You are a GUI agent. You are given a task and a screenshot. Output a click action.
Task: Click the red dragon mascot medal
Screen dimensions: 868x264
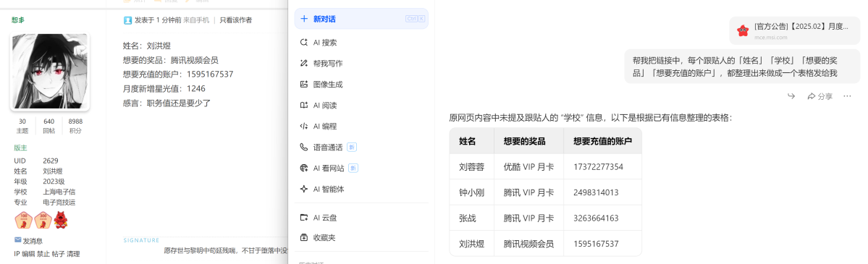[61, 221]
